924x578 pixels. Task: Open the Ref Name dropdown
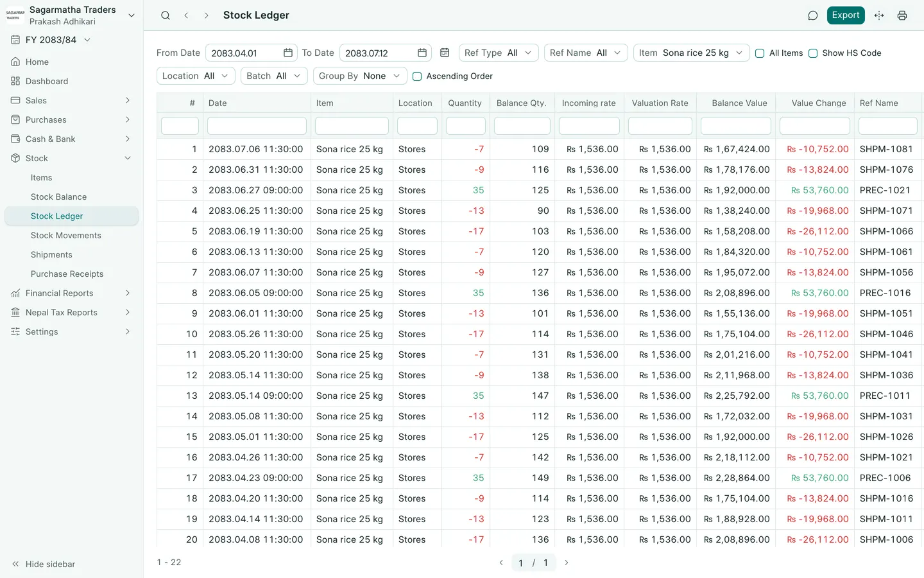[x=586, y=53]
